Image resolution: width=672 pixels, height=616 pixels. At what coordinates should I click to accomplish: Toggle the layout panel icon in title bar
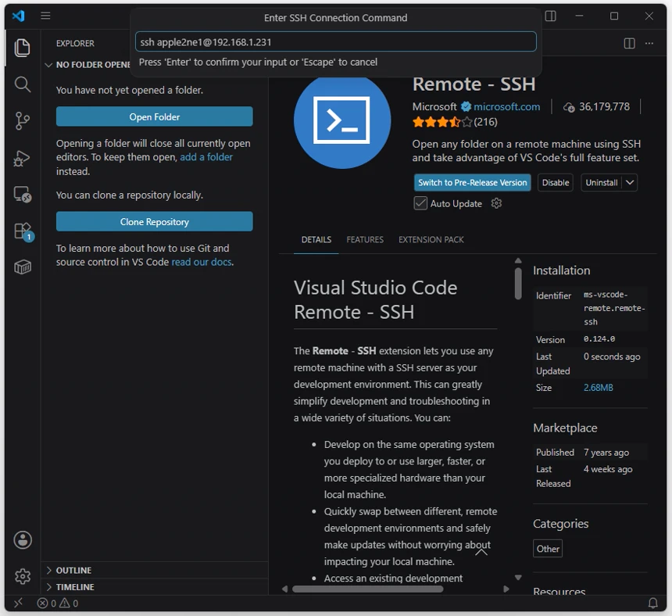(551, 16)
